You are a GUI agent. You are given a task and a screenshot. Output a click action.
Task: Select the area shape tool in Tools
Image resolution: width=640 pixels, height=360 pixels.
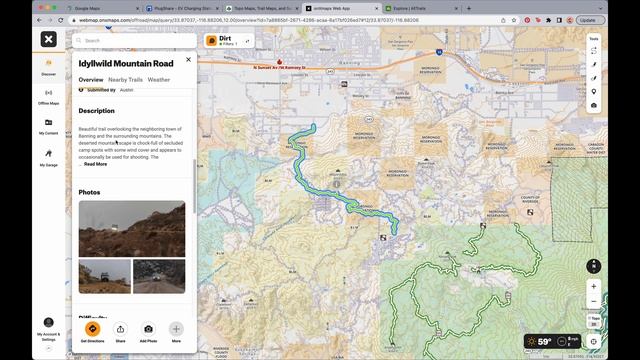594,78
